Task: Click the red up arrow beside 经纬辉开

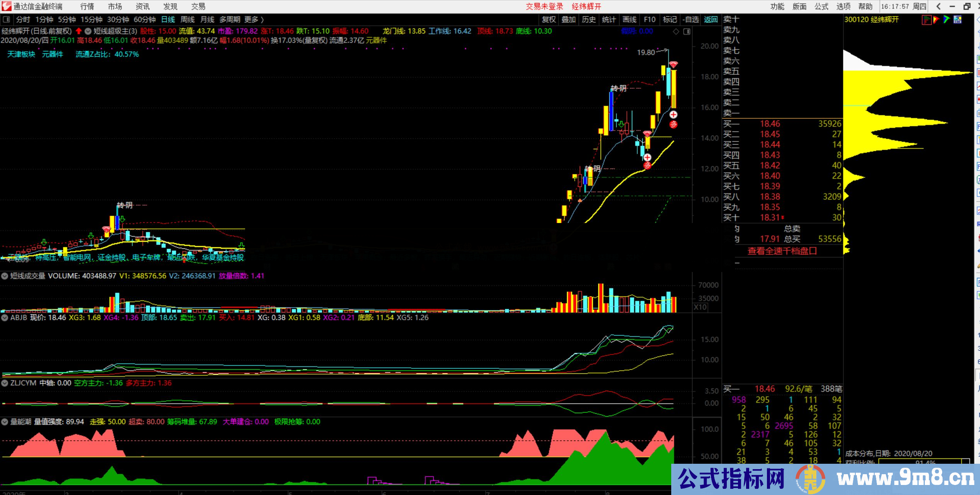Action: 79,31
